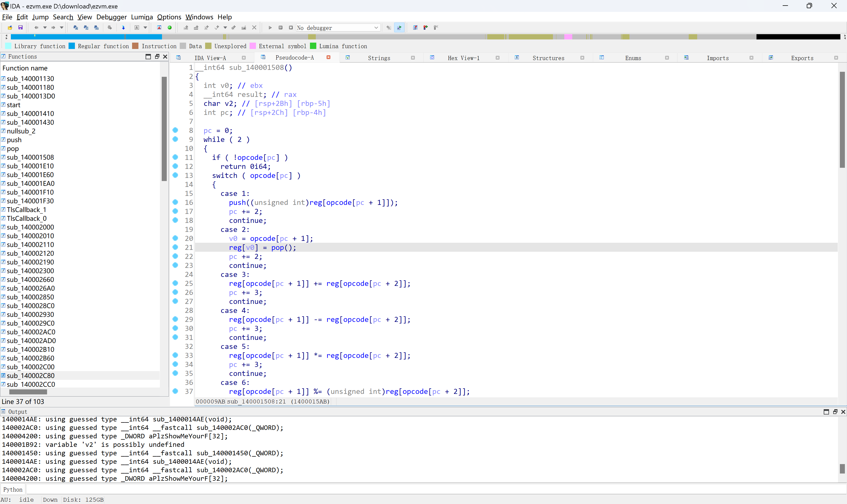Screen dimensions: 847x504
Task: Open the back-history dropdown arrow
Action: [x=45, y=28]
